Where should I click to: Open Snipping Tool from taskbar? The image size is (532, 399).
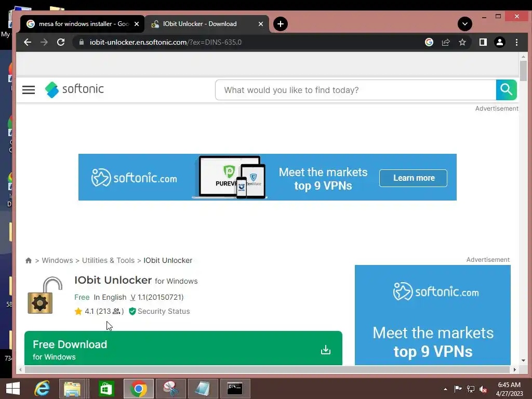tap(170, 389)
